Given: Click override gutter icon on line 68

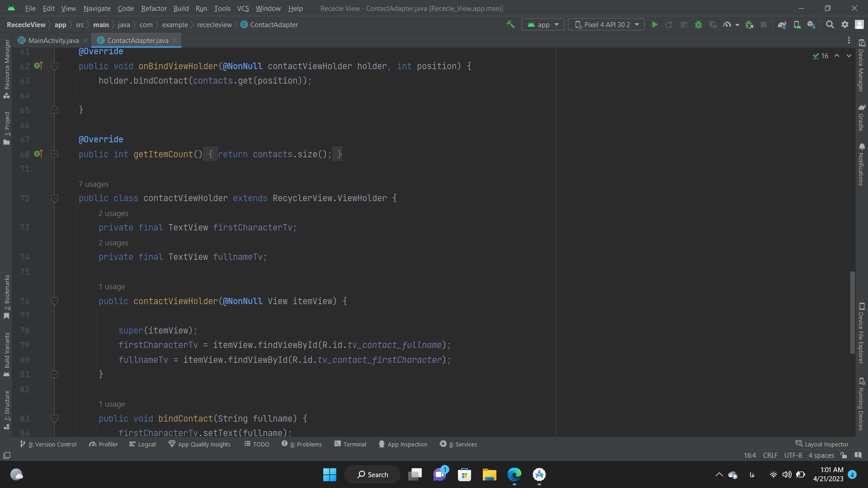Looking at the screenshot, I should 38,154.
